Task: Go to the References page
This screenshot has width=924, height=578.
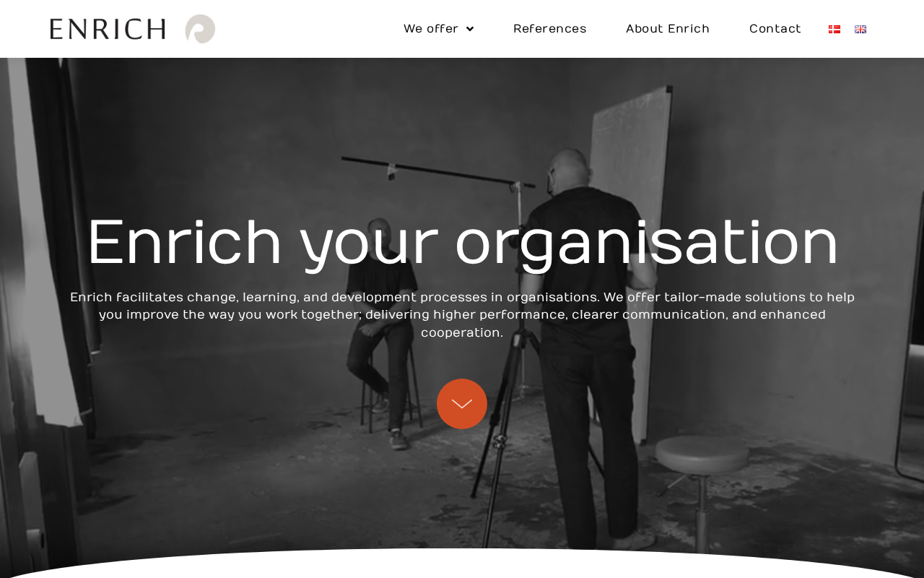Action: (550, 29)
